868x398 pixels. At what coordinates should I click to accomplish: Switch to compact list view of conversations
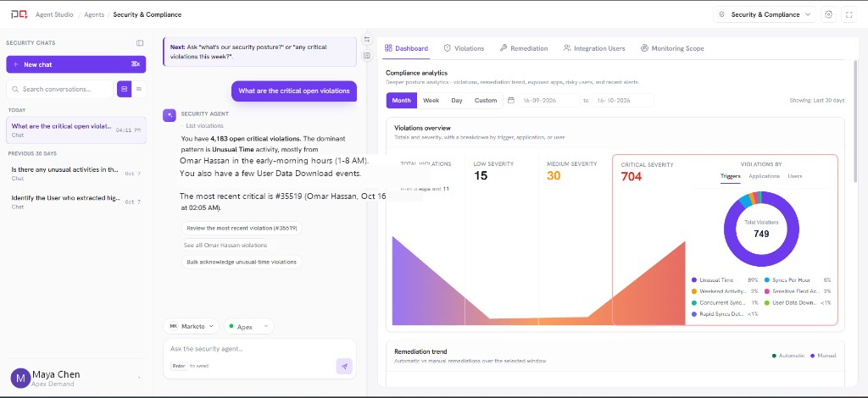[139, 89]
